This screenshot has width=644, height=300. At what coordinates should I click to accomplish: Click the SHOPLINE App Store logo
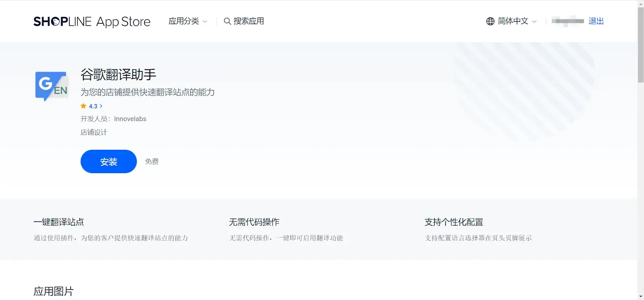tap(92, 21)
